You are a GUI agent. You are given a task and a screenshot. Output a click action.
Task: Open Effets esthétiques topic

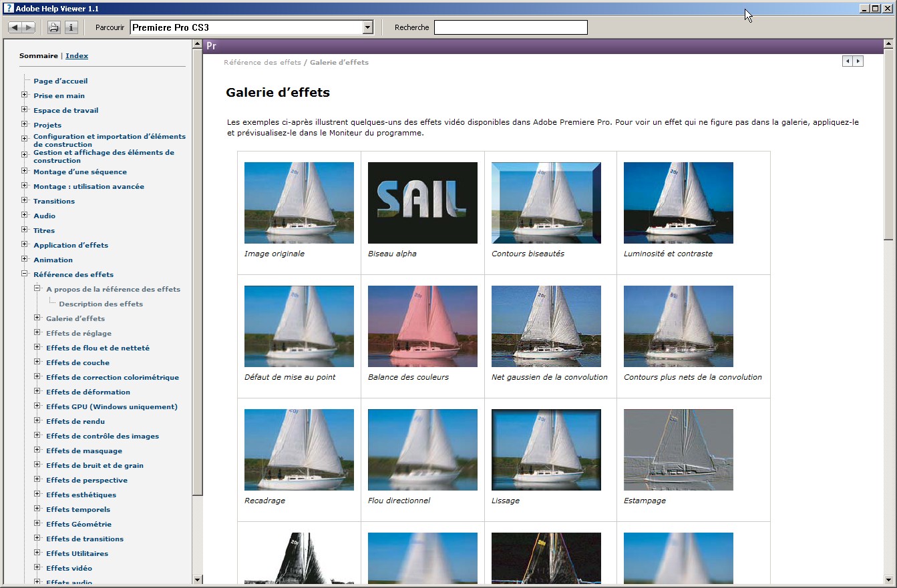pyautogui.click(x=81, y=495)
